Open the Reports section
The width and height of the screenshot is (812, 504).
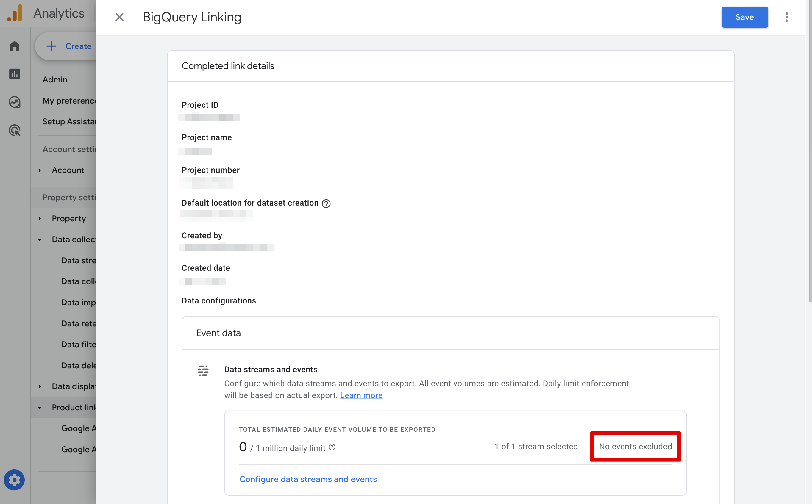14,74
